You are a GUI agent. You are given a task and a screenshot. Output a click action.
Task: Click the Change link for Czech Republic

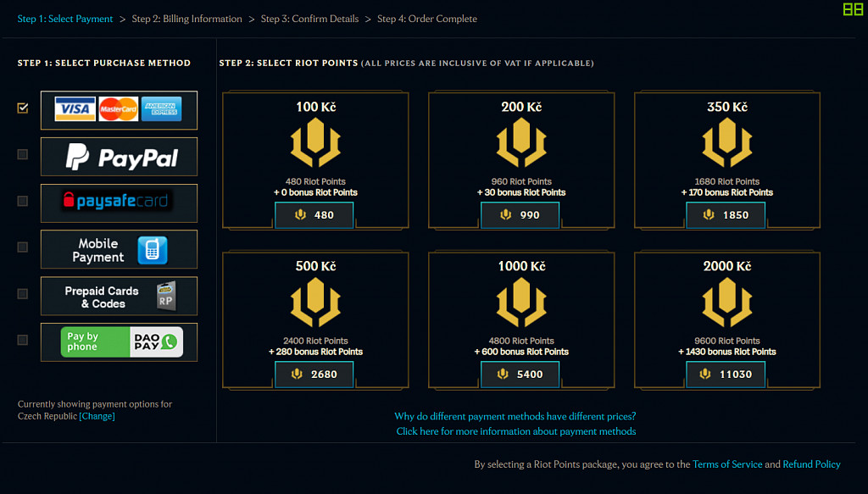point(97,416)
